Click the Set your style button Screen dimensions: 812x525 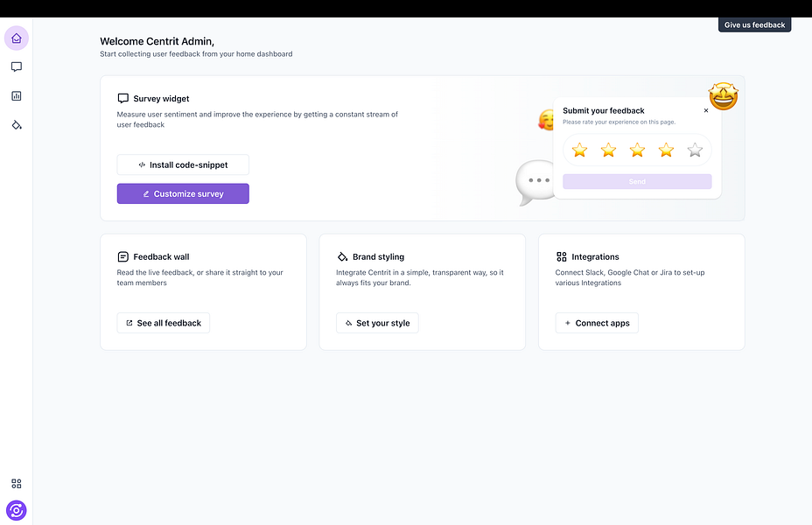(377, 323)
